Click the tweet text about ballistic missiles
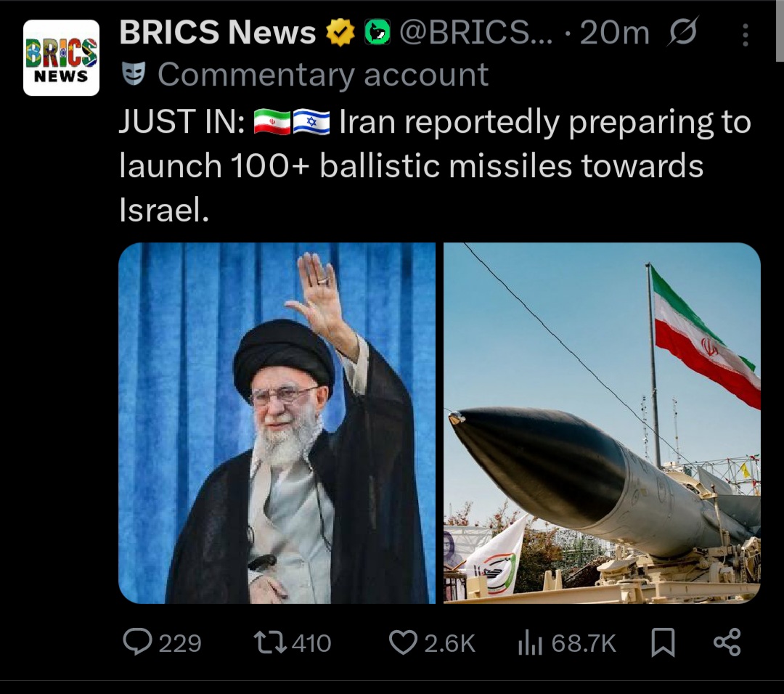The height and width of the screenshot is (694, 784). pyautogui.click(x=435, y=166)
